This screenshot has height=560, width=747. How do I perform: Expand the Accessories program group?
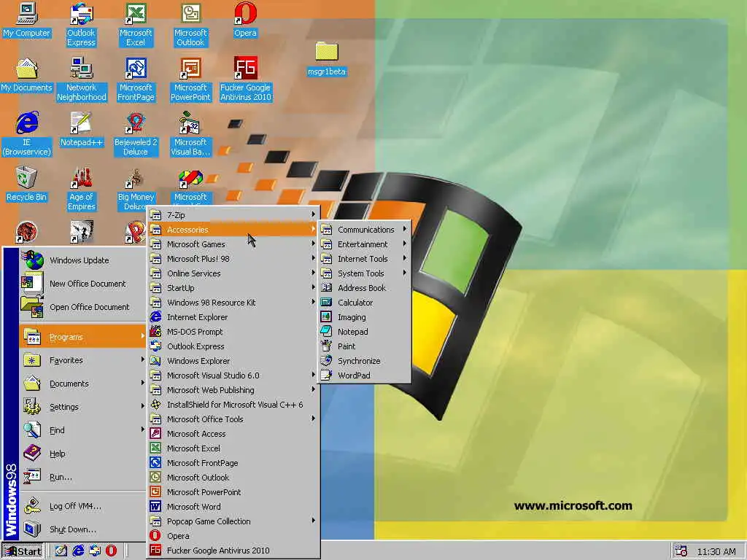click(233, 230)
